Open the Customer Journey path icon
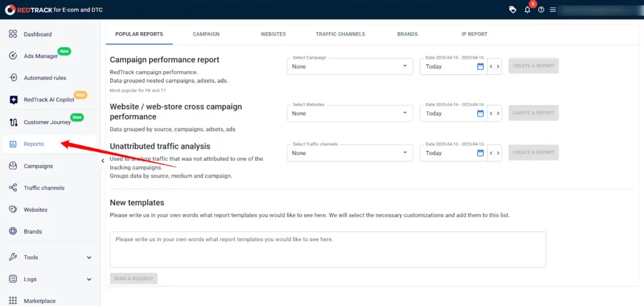The height and width of the screenshot is (306, 644). point(13,122)
